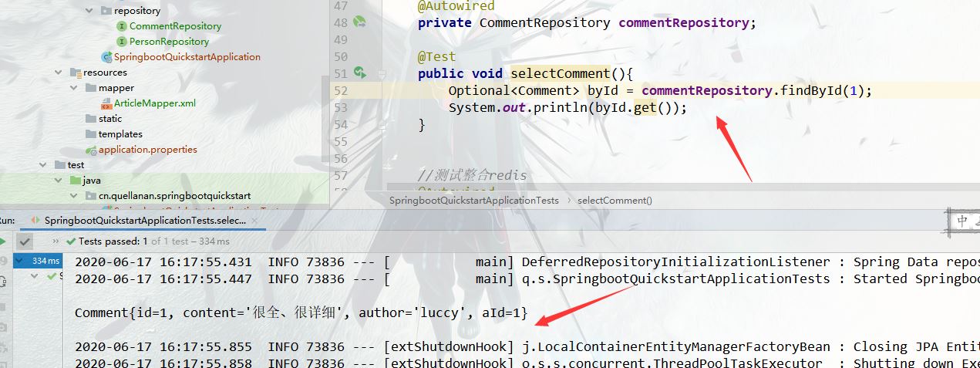Click the test folder icon
This screenshot has height=368, width=980.
(x=60, y=165)
